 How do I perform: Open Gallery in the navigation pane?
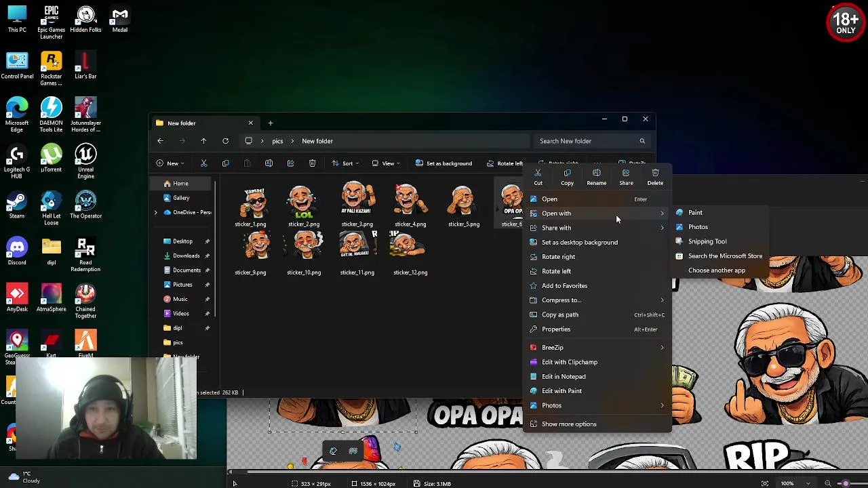(180, 198)
